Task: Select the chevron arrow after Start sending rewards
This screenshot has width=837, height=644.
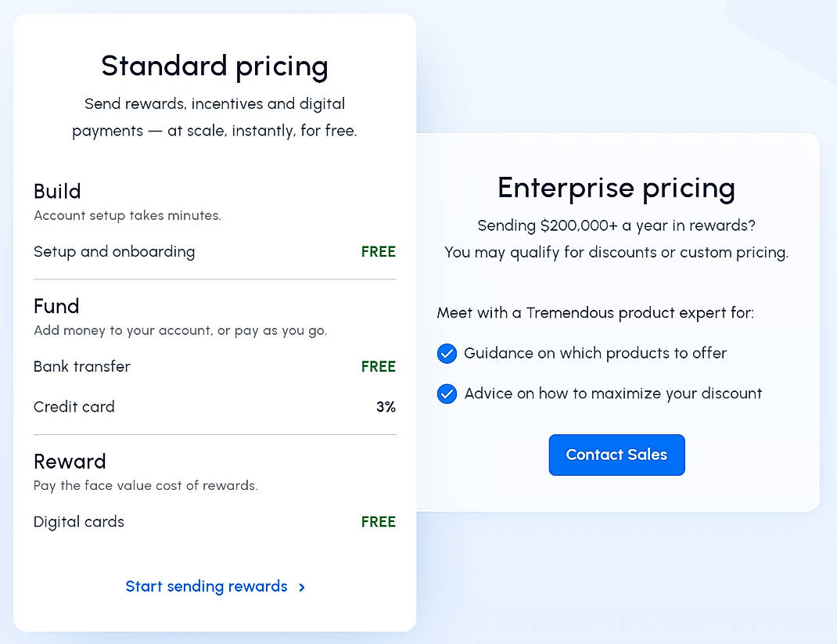Action: tap(302, 587)
